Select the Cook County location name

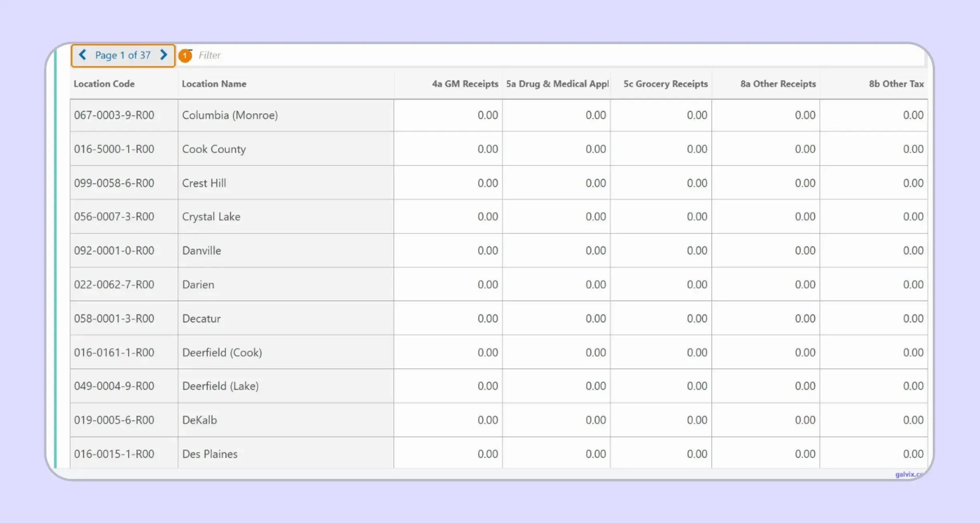(214, 149)
